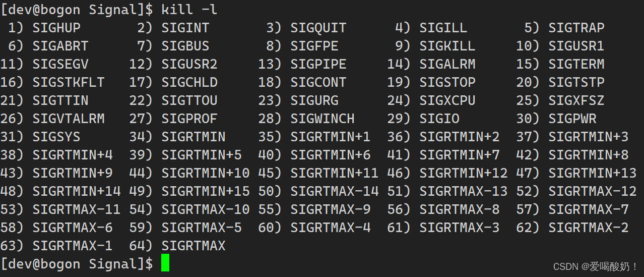The height and width of the screenshot is (277, 644).
Task: Click the SIGRTMAX entry numbered 64
Action: tap(194, 246)
